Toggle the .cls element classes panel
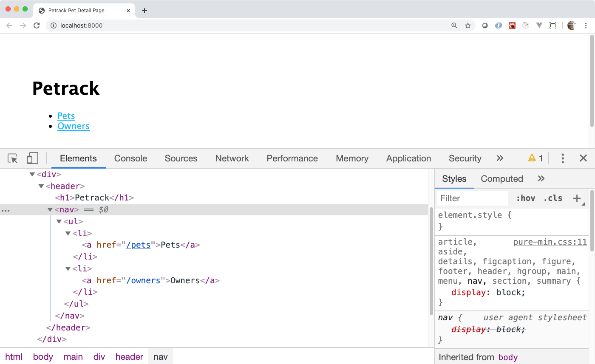The height and width of the screenshot is (364, 595). 552,198
